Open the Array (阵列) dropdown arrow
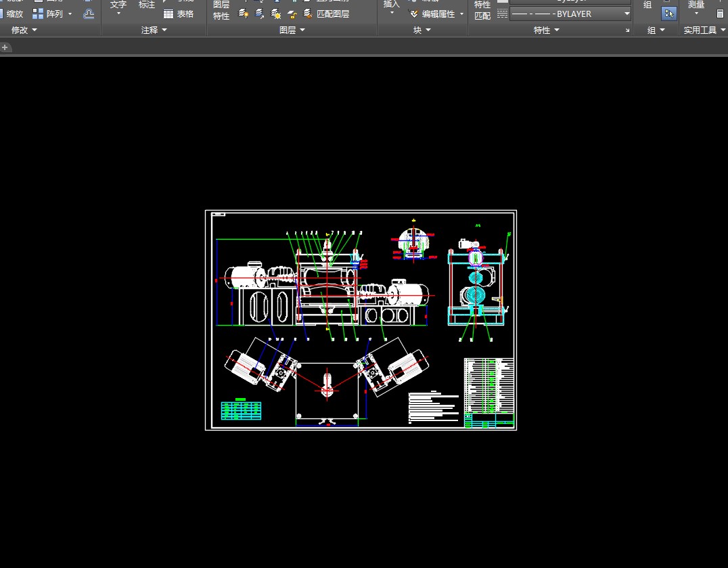Image resolution: width=728 pixels, height=568 pixels. (70, 14)
